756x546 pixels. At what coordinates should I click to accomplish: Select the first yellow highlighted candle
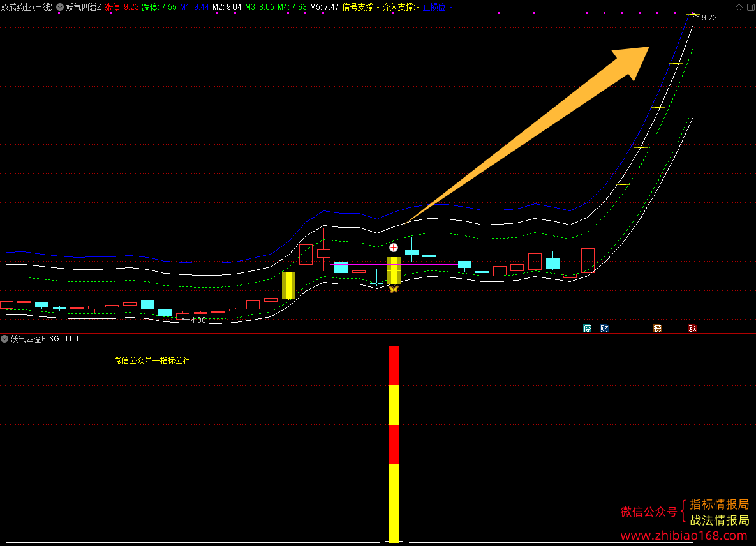coord(288,285)
